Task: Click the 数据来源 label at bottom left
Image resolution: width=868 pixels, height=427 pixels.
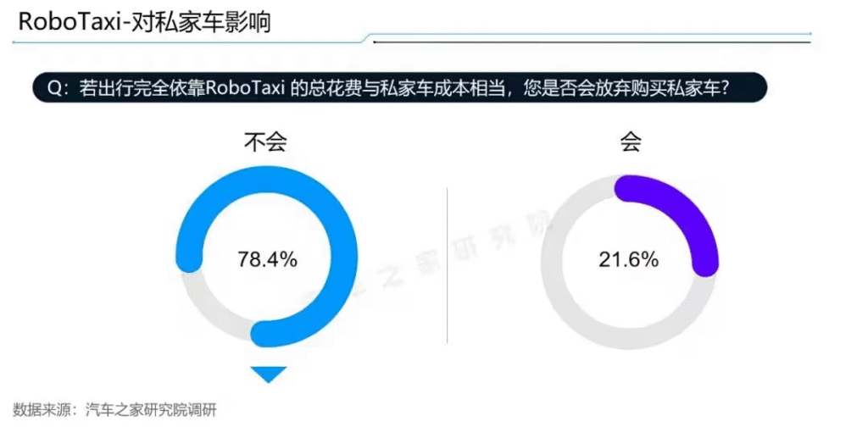Action: (x=34, y=410)
